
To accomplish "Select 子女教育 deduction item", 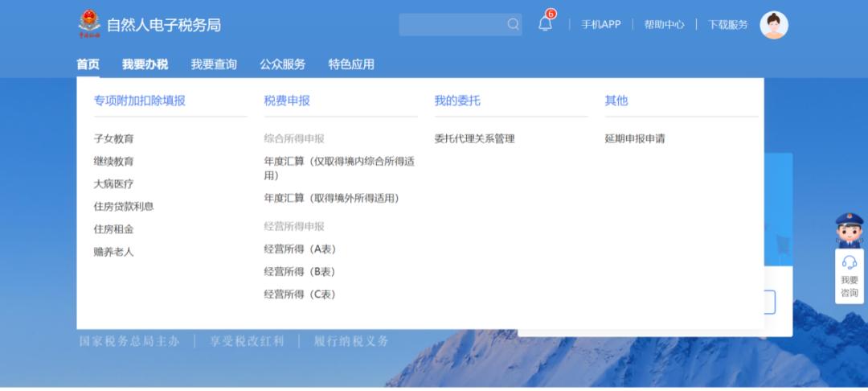I will 113,139.
